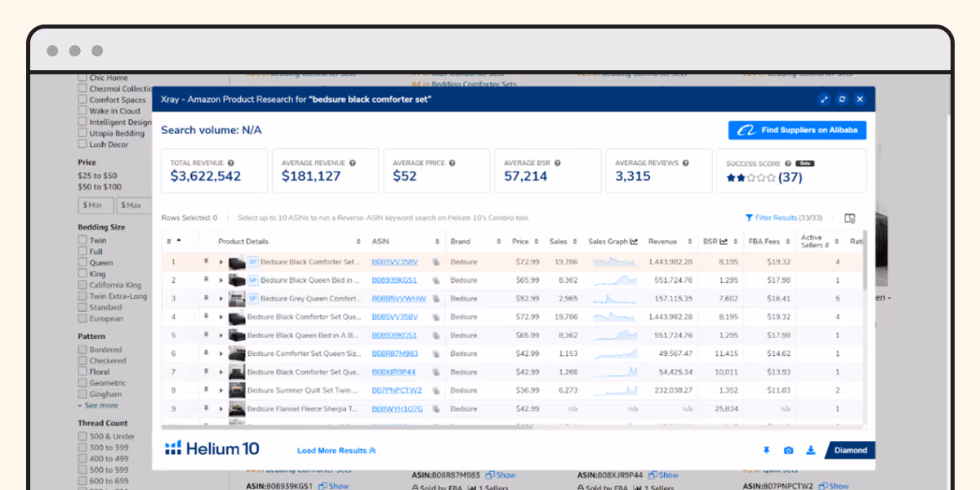Image resolution: width=980 pixels, height=490 pixels.
Task: Expand details for row 1 product
Action: (x=220, y=262)
